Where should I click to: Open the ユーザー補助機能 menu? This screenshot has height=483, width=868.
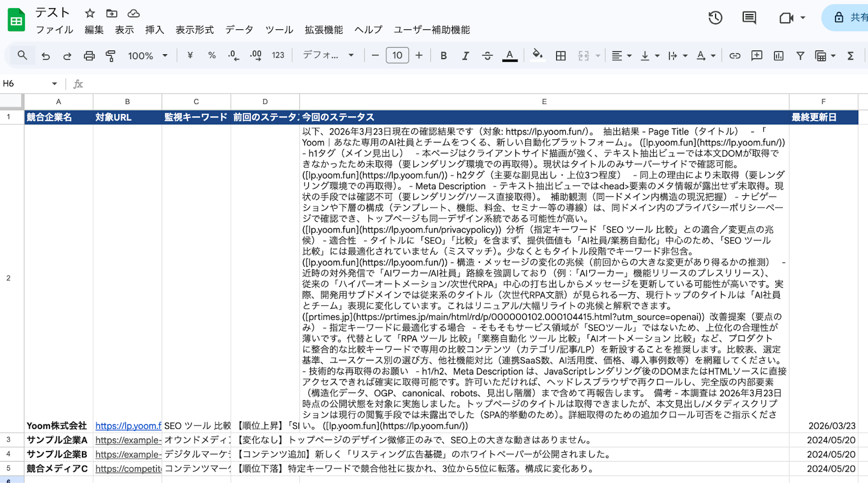432,30
